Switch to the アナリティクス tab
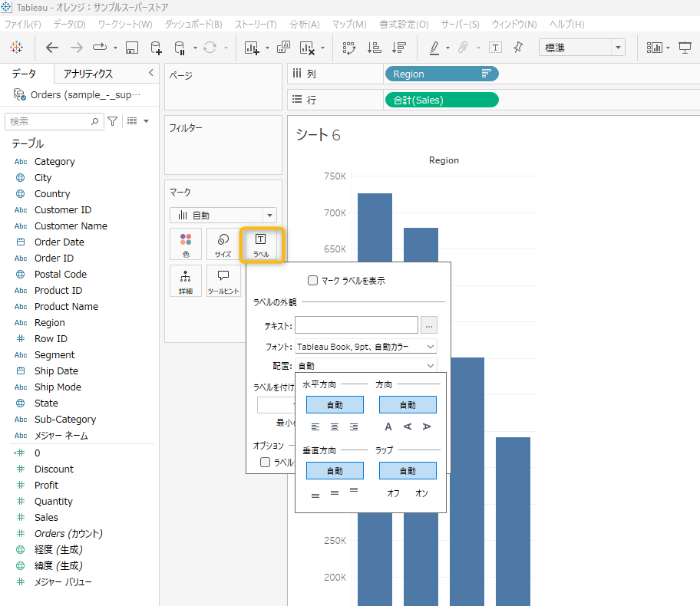This screenshot has height=606, width=700. coord(88,74)
